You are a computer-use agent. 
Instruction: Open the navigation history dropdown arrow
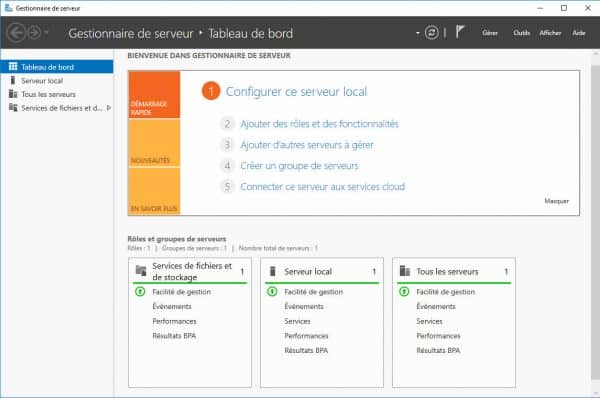coord(46,33)
